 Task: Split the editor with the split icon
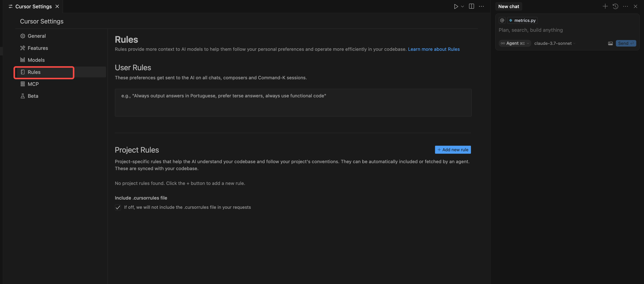472,7
